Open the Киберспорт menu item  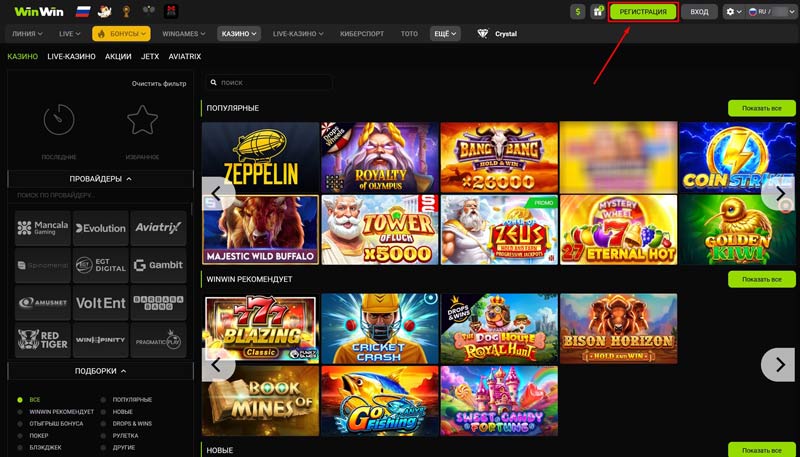(363, 33)
